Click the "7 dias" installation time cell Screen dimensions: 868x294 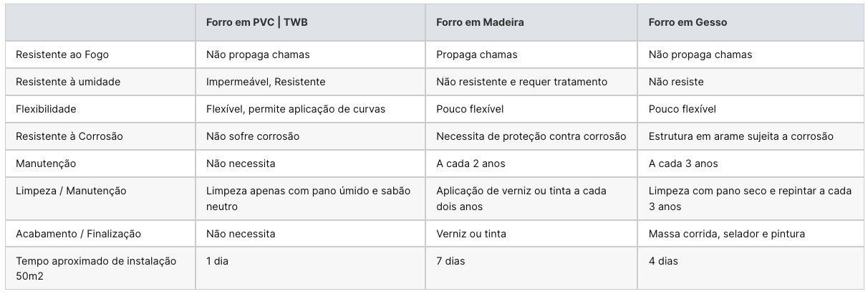tap(450, 261)
